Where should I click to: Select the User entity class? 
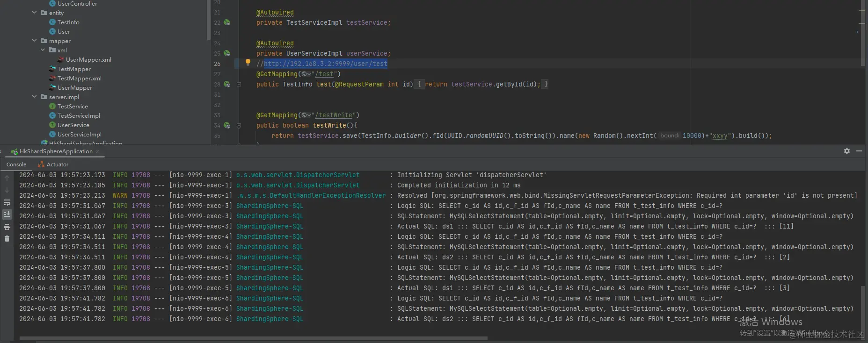[x=64, y=32]
